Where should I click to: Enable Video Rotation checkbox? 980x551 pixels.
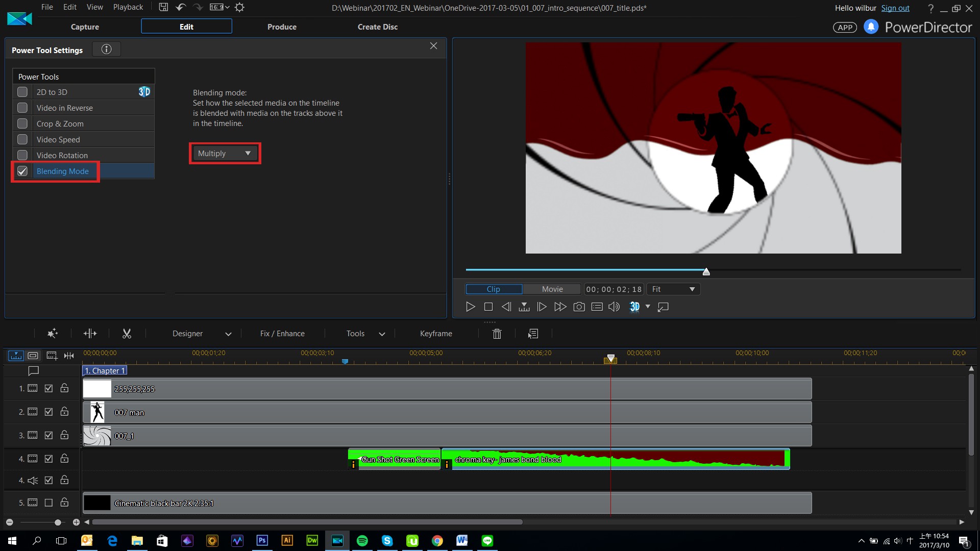tap(22, 155)
